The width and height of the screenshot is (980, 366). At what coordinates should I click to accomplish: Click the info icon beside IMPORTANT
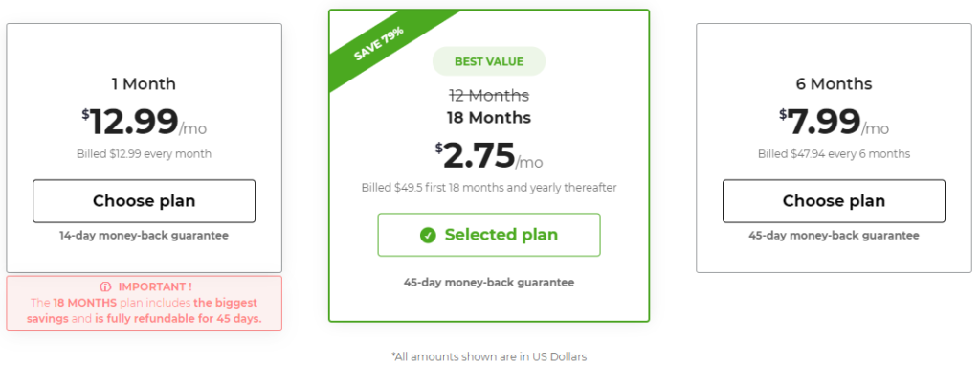pyautogui.click(x=105, y=287)
